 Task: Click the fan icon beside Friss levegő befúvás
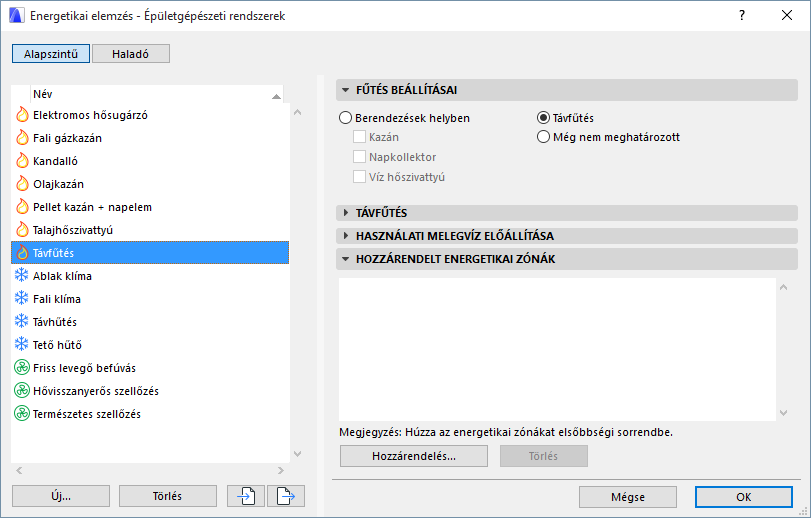22,368
